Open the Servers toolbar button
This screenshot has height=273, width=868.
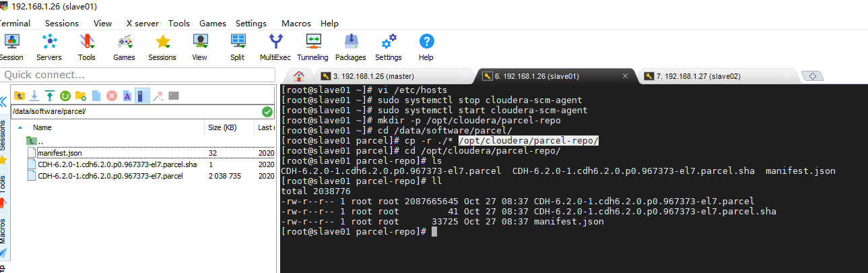click(49, 47)
